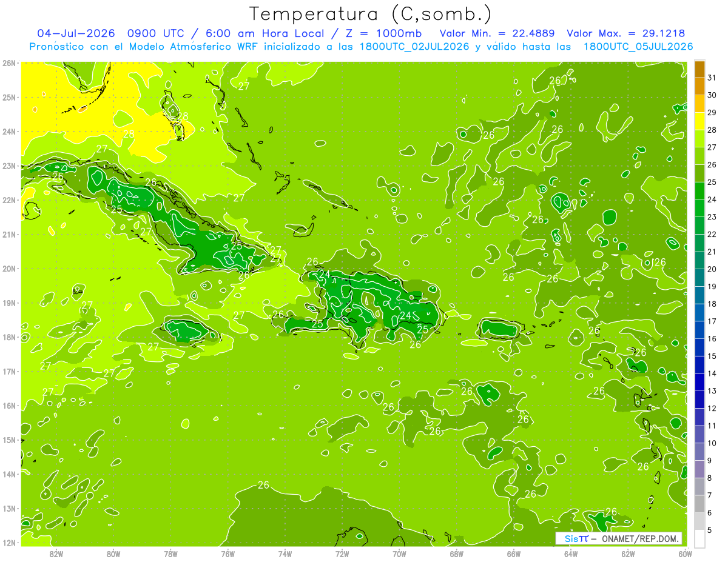Click the "66W" longitude axis label
Screen dimensions: 728x562
(x=513, y=554)
